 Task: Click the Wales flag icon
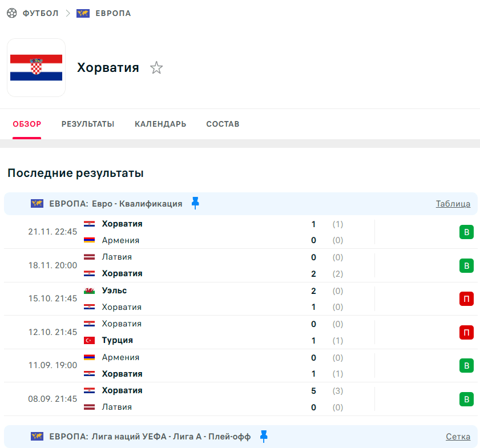click(89, 290)
